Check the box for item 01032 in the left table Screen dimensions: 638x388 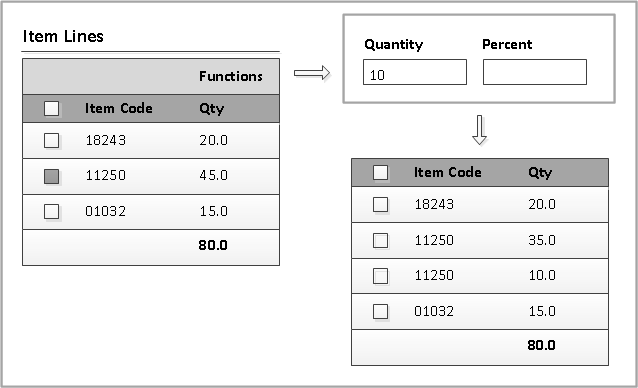52,211
